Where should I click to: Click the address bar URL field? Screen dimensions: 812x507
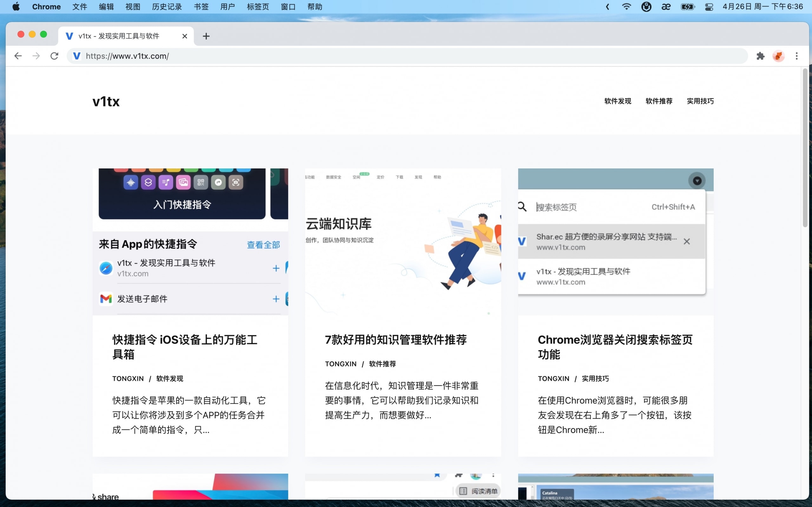coord(407,56)
